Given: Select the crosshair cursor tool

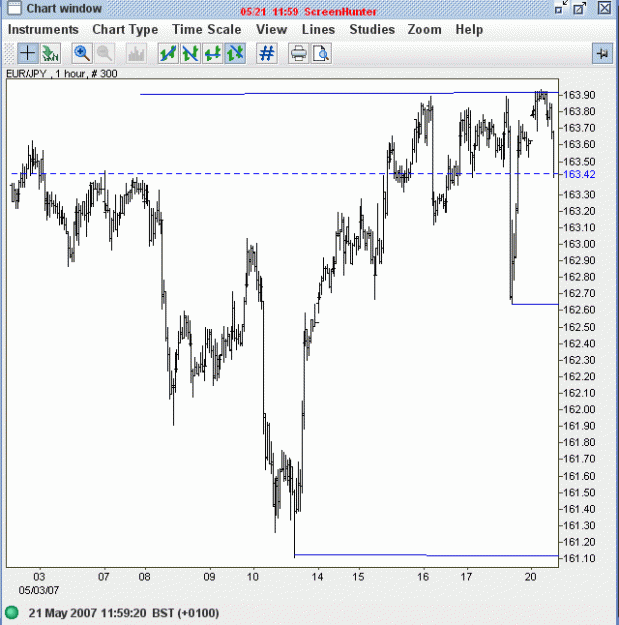Looking at the screenshot, I should point(28,53).
